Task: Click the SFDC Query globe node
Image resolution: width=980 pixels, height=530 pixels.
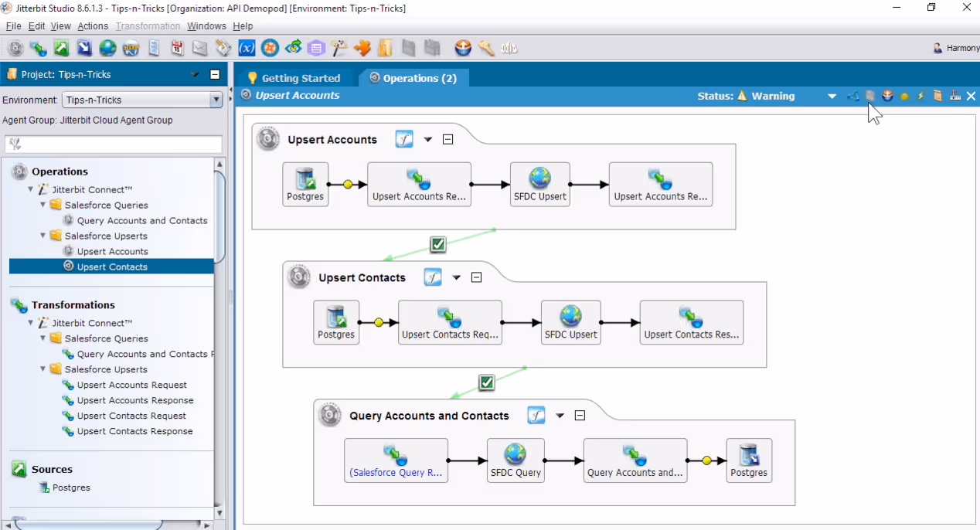Action: 516,460
